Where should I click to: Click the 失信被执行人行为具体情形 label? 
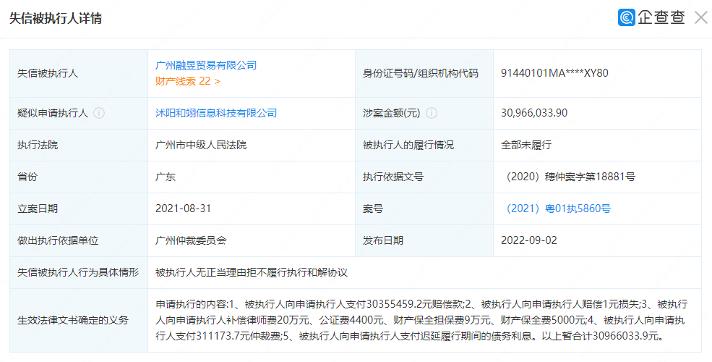click(x=78, y=273)
